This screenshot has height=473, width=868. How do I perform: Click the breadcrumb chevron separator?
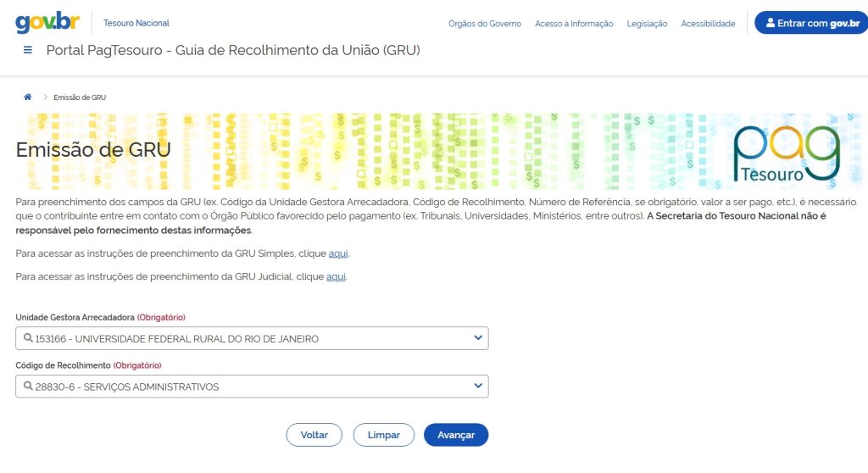(45, 97)
